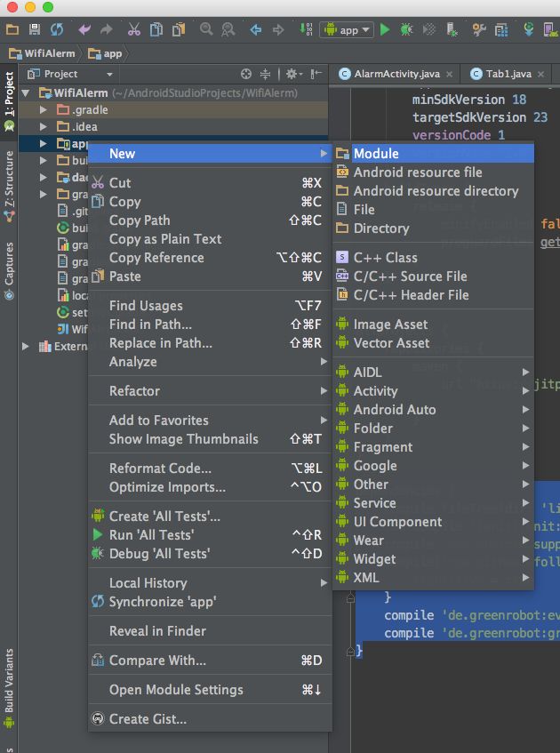Expand the External Libraries node

click(26, 346)
